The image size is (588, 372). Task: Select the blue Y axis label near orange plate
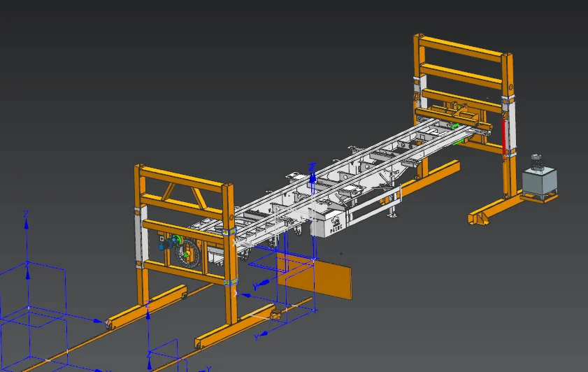pyautogui.click(x=256, y=286)
